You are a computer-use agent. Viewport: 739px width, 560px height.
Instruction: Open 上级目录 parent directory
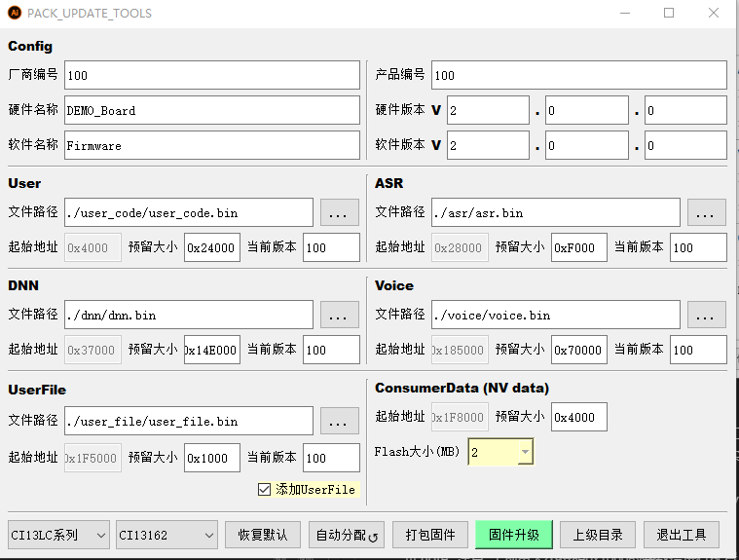pyautogui.click(x=598, y=535)
